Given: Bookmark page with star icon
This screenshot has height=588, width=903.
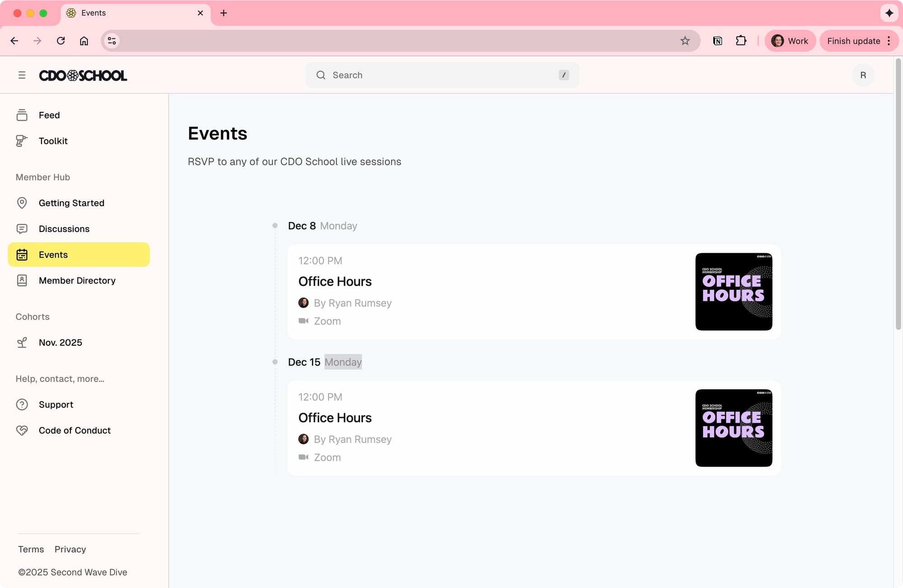Looking at the screenshot, I should [x=685, y=41].
